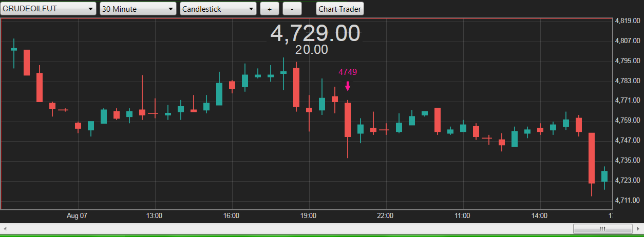Open the Candlestick chart type dropdown
This screenshot has height=237, width=644.
(218, 9)
